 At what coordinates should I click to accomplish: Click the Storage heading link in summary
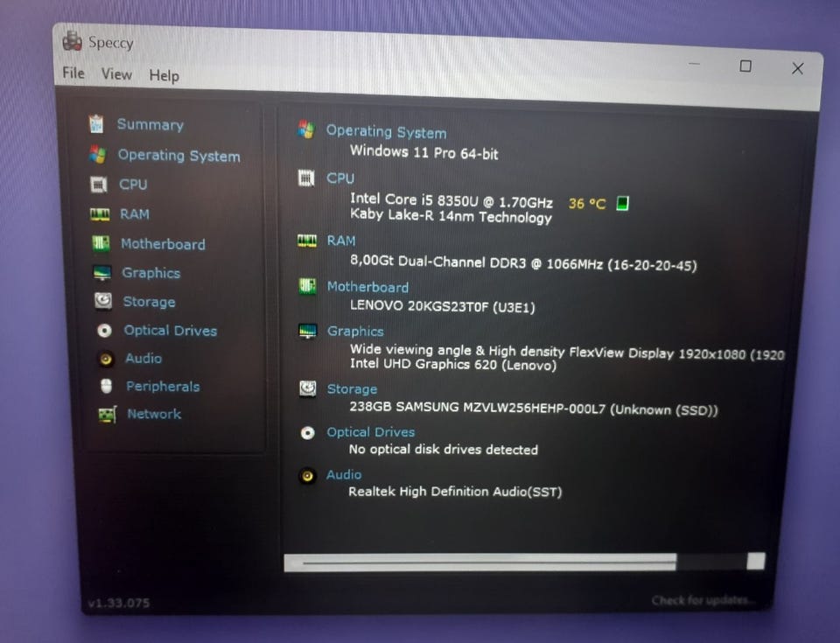click(352, 389)
